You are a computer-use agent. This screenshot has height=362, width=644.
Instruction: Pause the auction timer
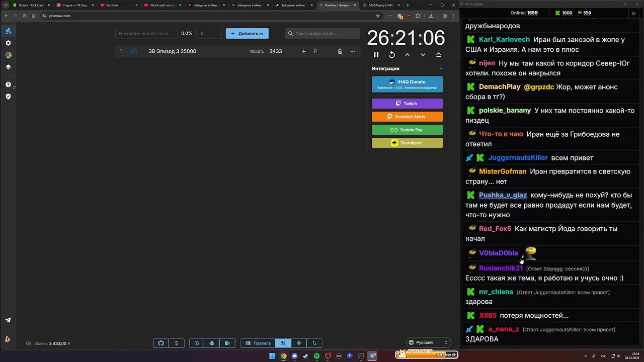click(376, 55)
